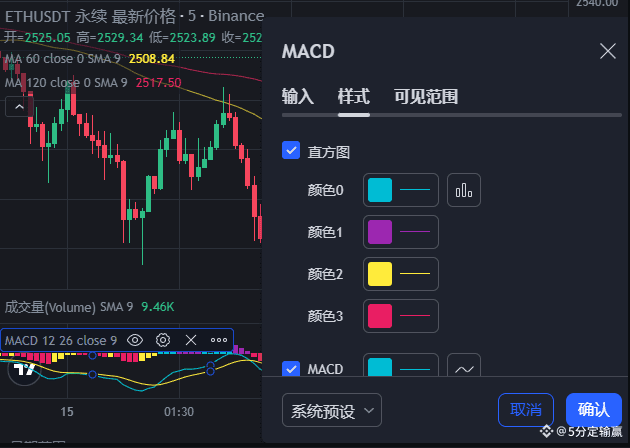This screenshot has height=448, width=630.
Task: Pick the 颜色2 yellow color swatch
Action: click(x=380, y=274)
